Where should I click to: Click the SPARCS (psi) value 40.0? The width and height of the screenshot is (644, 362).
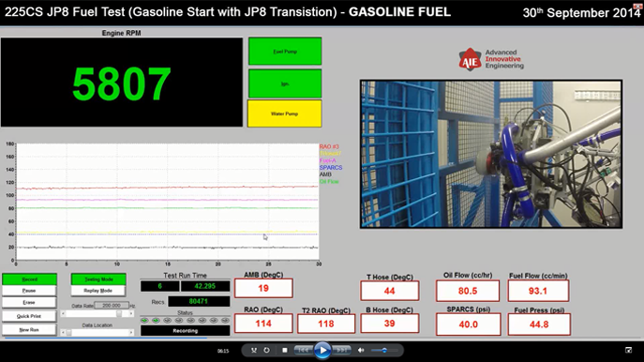pos(468,324)
